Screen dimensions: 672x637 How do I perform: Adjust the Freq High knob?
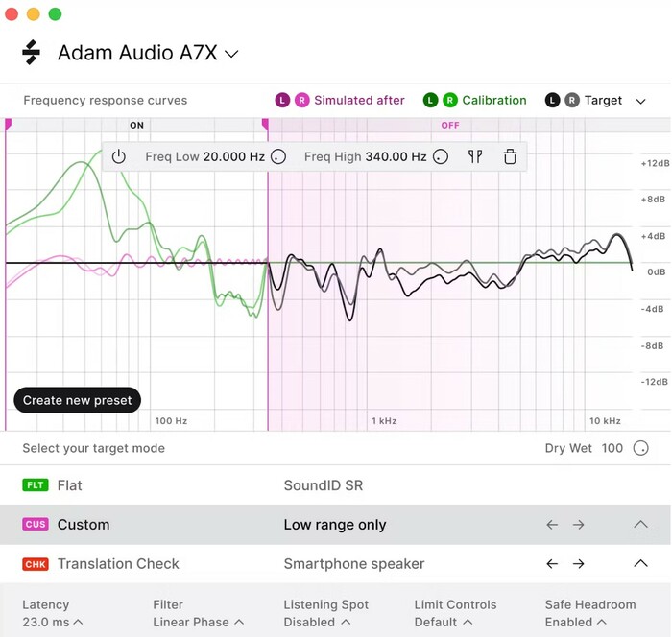click(441, 156)
